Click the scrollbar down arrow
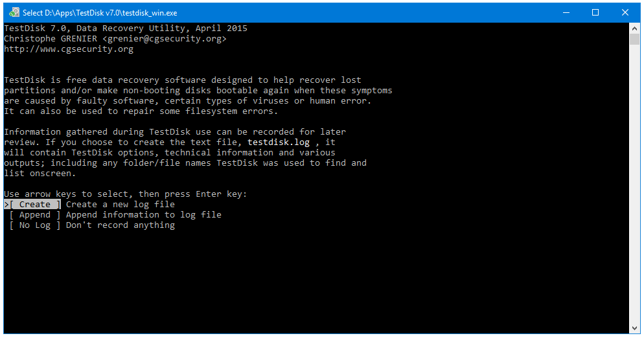This screenshot has height=338, width=644. [634, 328]
